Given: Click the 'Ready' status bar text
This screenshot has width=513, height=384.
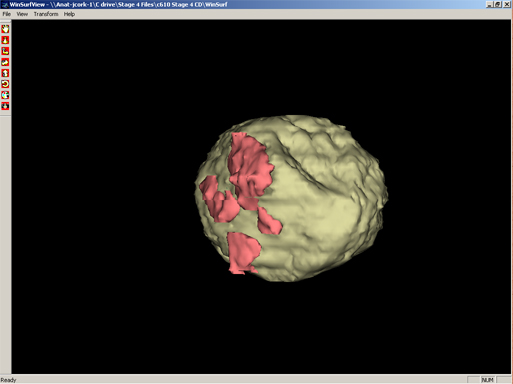Looking at the screenshot, I should pos(8,380).
